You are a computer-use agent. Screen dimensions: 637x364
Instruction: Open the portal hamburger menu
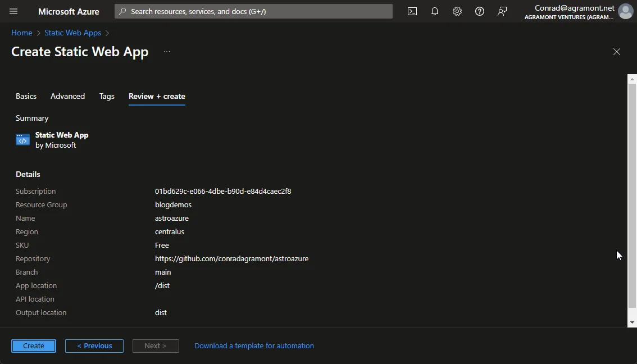13,11
